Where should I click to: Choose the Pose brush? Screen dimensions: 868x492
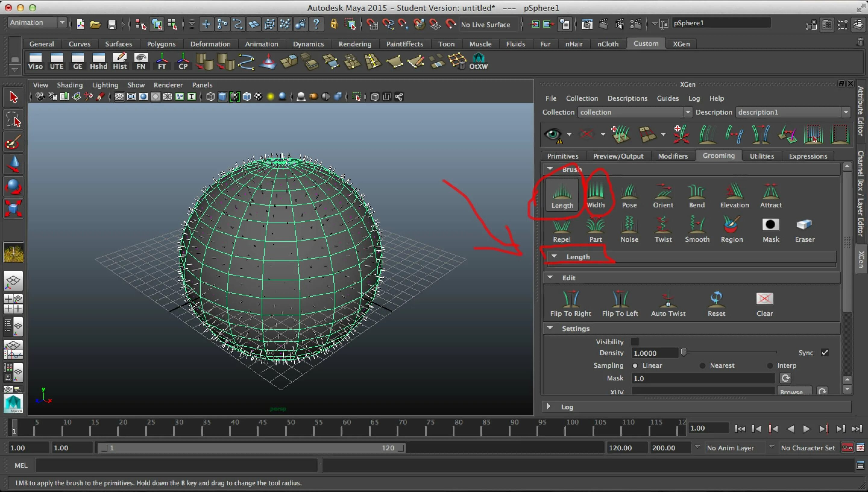point(629,195)
